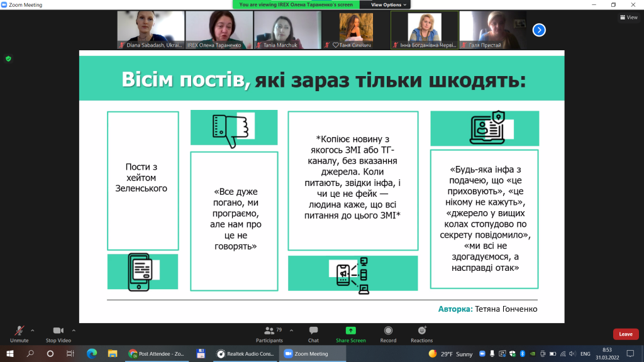Expand video options arrow beside Stop Video

[x=74, y=331]
